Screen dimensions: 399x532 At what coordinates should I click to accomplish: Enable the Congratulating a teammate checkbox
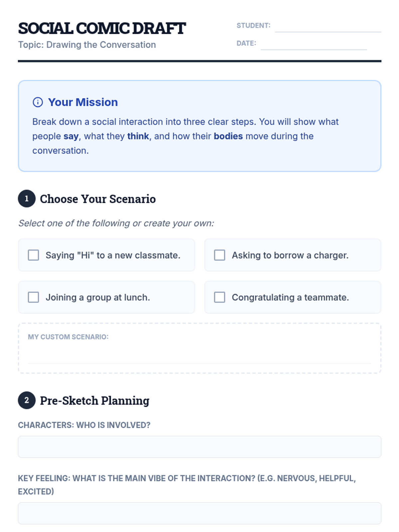click(219, 297)
